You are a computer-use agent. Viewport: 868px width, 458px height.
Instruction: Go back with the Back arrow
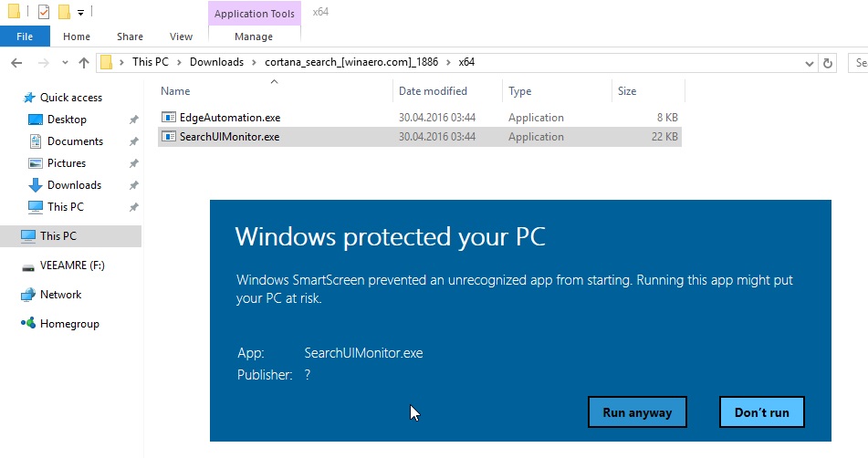[16, 63]
